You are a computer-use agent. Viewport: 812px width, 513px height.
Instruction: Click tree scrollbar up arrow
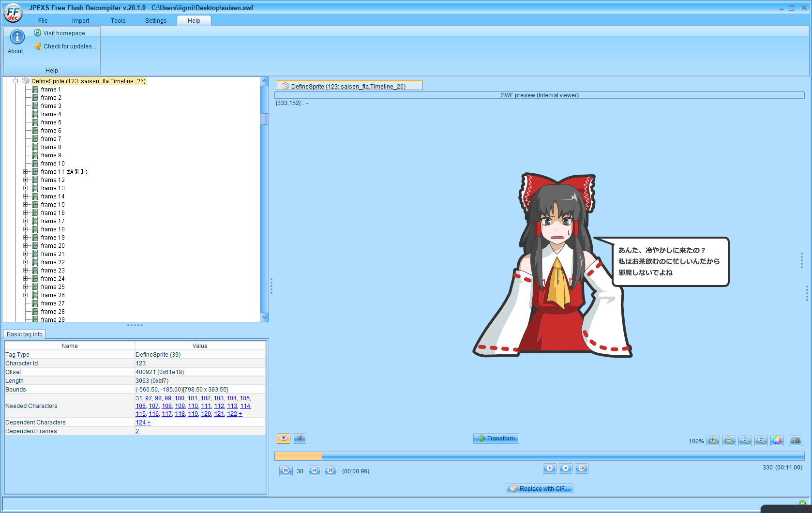[x=264, y=81]
